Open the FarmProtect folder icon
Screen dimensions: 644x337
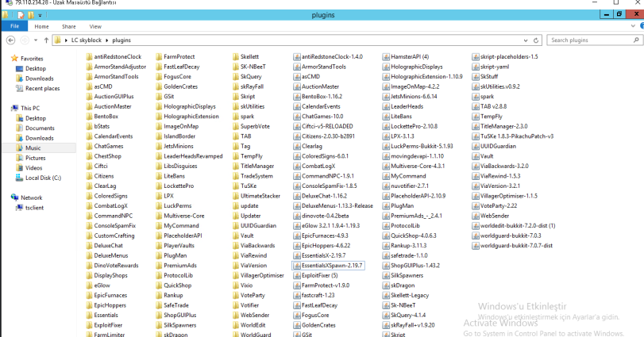(x=159, y=56)
